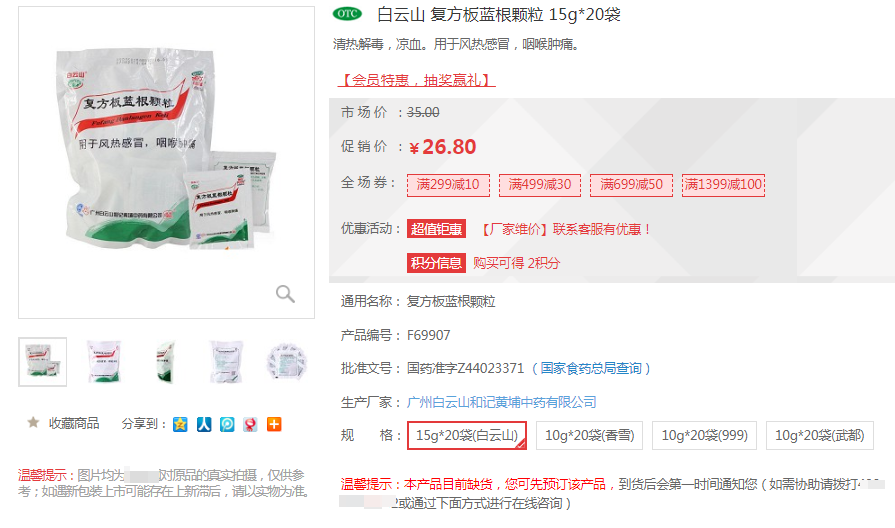
Task: Click the favorite star icon beside 收藏商品
Action: click(x=33, y=422)
